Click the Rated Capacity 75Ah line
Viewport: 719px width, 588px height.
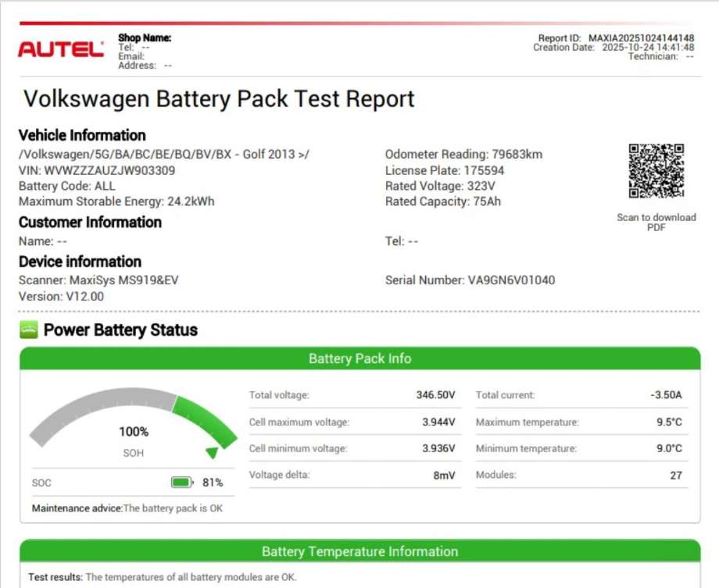click(443, 201)
